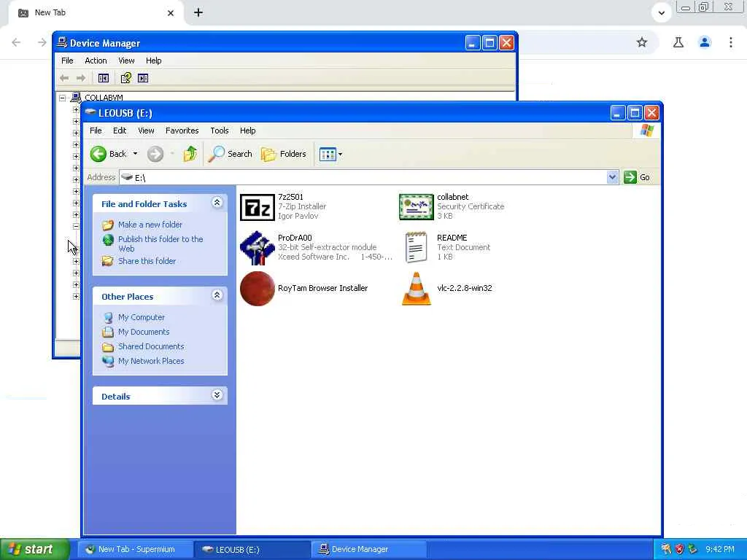Open the Views dropdown arrow
The height and width of the screenshot is (560, 747).
click(x=340, y=155)
